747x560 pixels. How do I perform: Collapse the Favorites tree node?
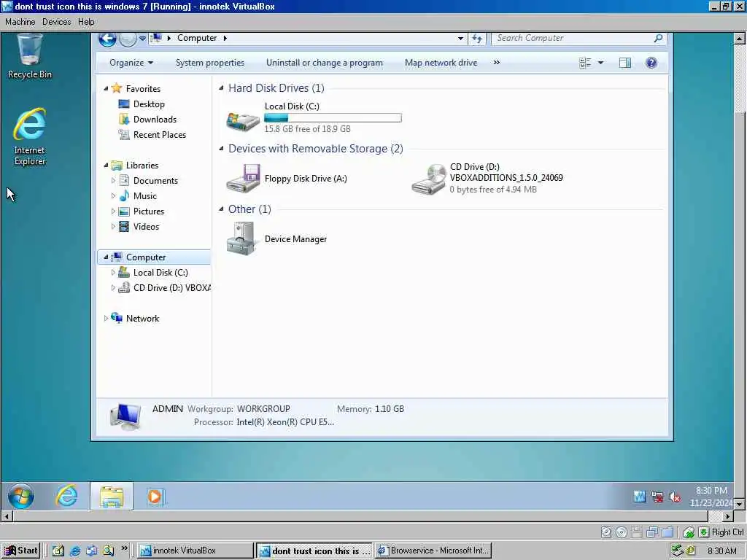(106, 88)
